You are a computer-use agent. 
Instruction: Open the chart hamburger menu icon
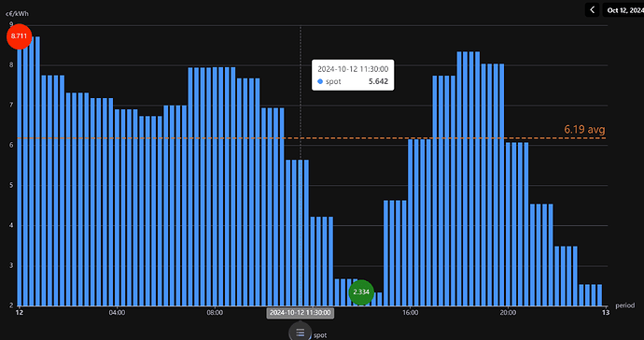point(301,333)
